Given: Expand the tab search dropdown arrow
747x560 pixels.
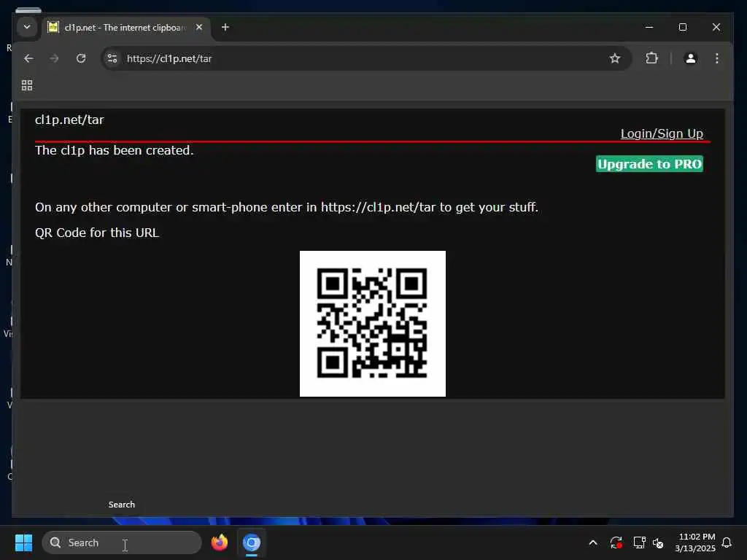Looking at the screenshot, I should (x=27, y=27).
